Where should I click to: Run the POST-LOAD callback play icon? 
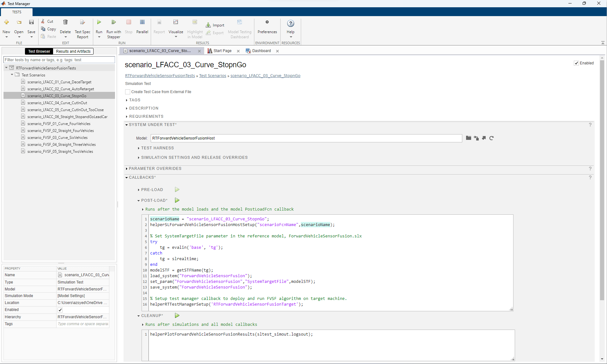(x=177, y=200)
